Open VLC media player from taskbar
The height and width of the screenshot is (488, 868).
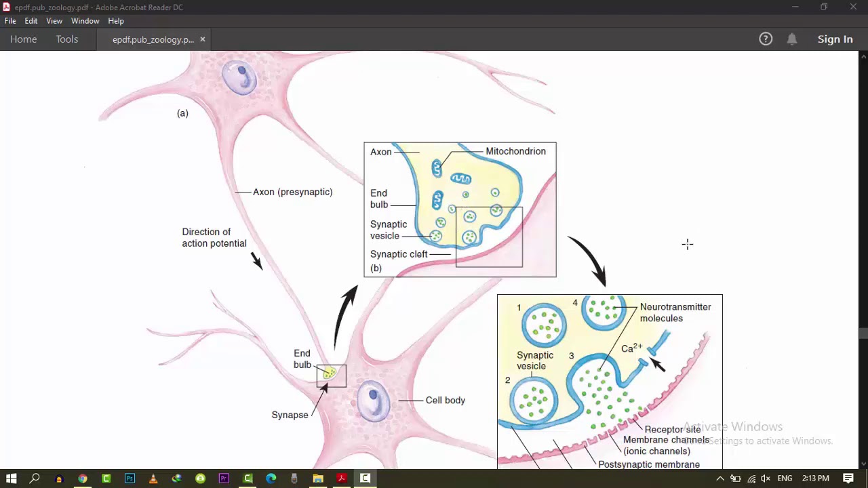click(x=153, y=479)
